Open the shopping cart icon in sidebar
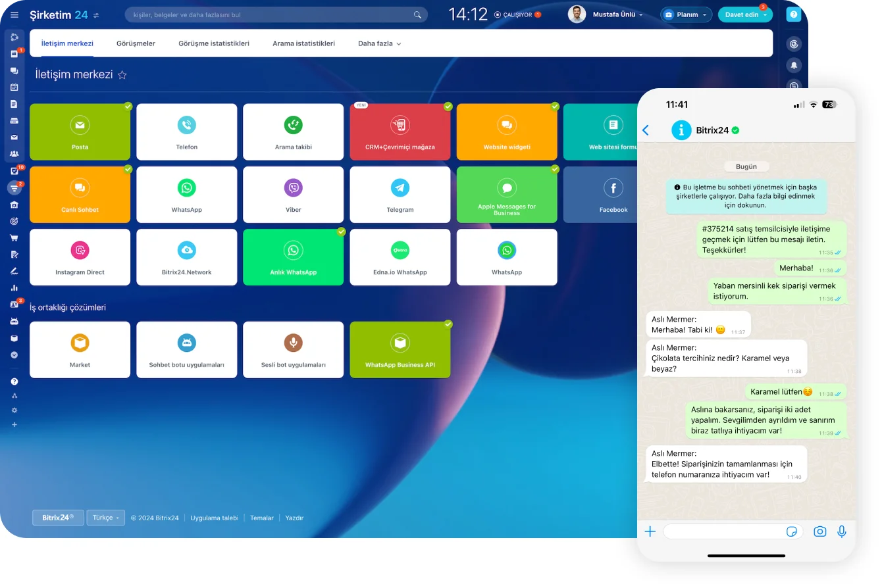This screenshot has width=882, height=588. (14, 238)
